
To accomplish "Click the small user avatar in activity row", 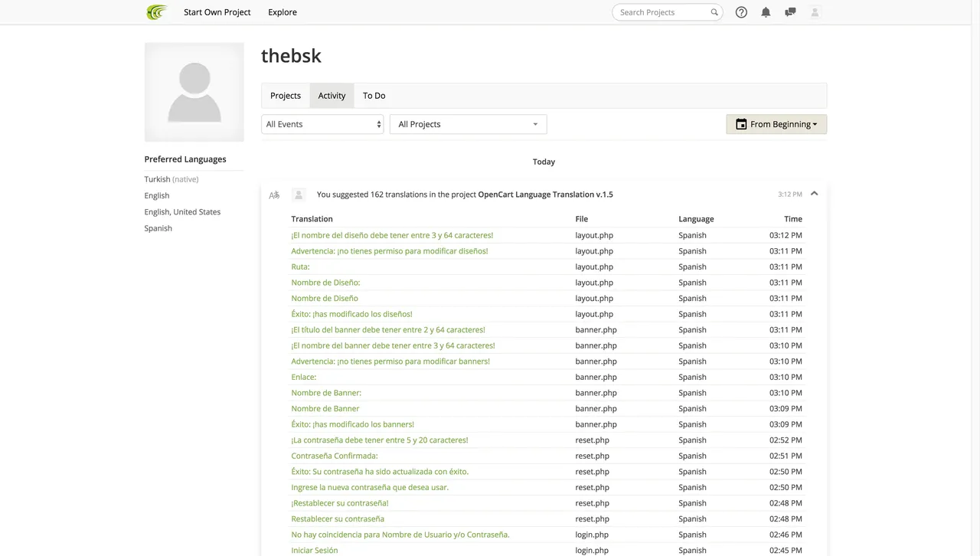I will click(x=299, y=195).
